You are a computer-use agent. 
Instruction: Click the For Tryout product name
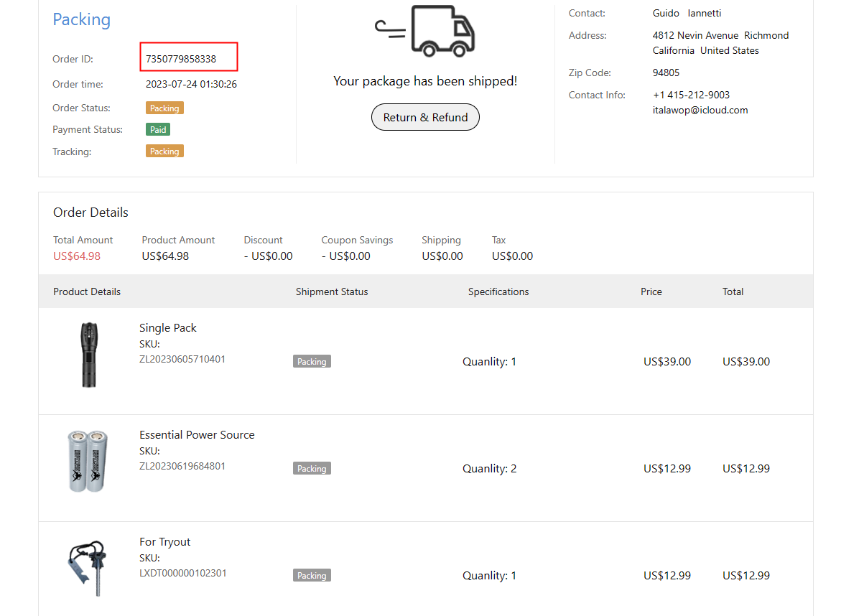[x=164, y=542]
